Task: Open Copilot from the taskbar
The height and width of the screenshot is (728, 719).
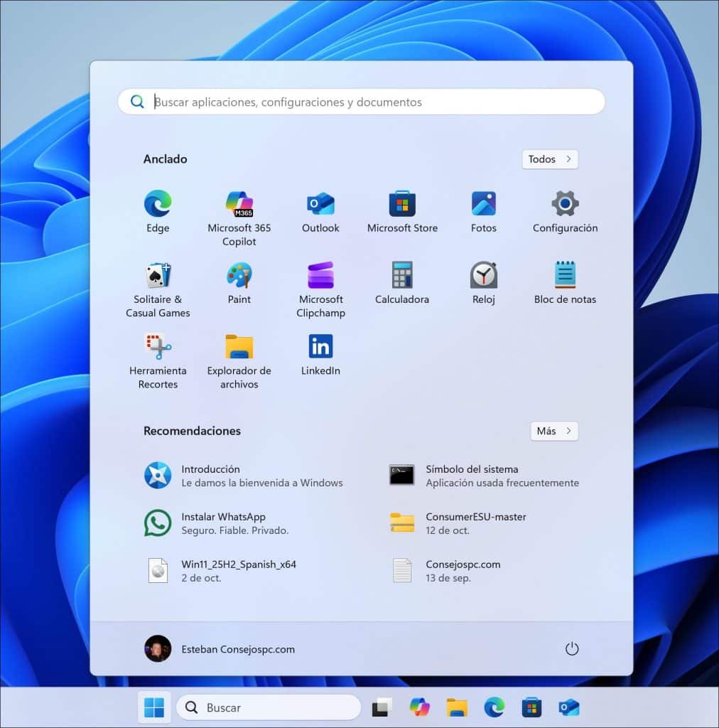Action: (x=419, y=707)
